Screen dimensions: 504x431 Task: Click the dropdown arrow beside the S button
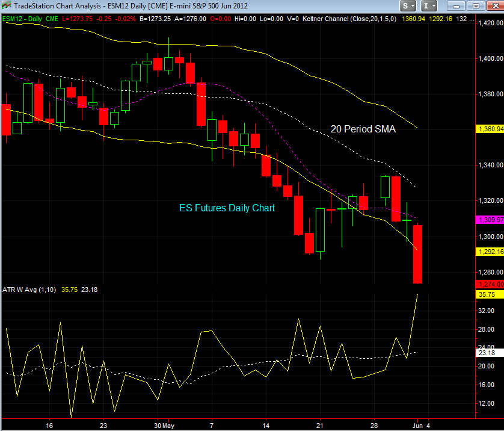coord(412,5)
